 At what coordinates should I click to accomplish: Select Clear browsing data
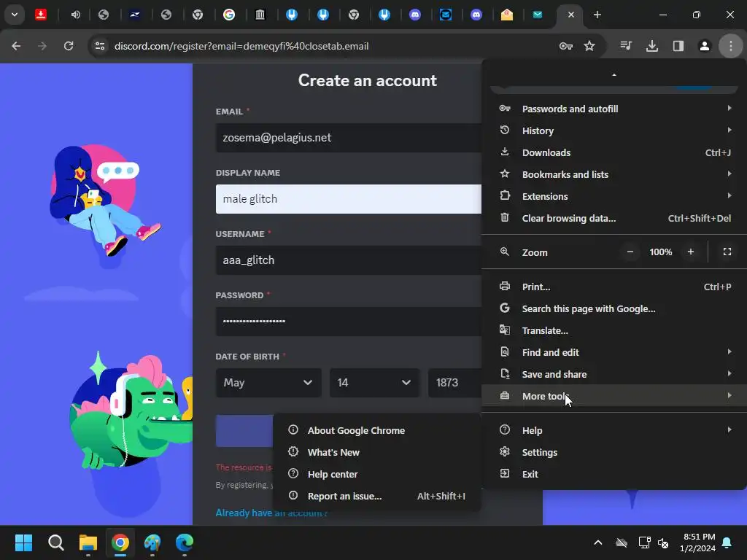pyautogui.click(x=614, y=218)
